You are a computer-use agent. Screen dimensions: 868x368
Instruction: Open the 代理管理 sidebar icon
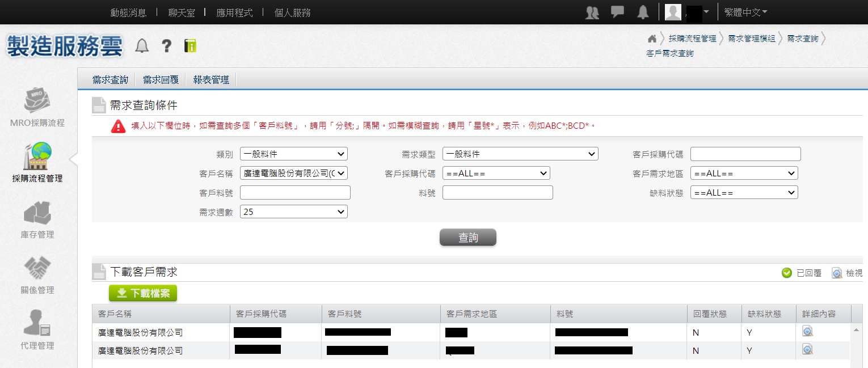coord(37,323)
